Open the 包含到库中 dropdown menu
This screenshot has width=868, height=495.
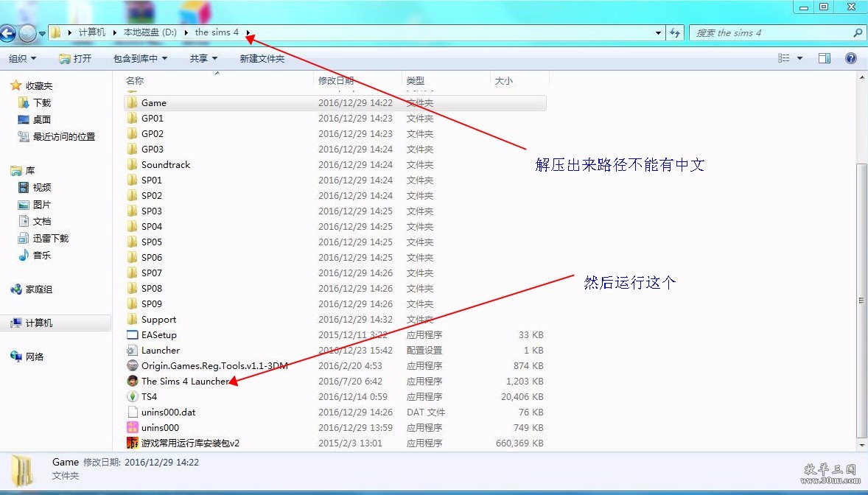[x=140, y=58]
